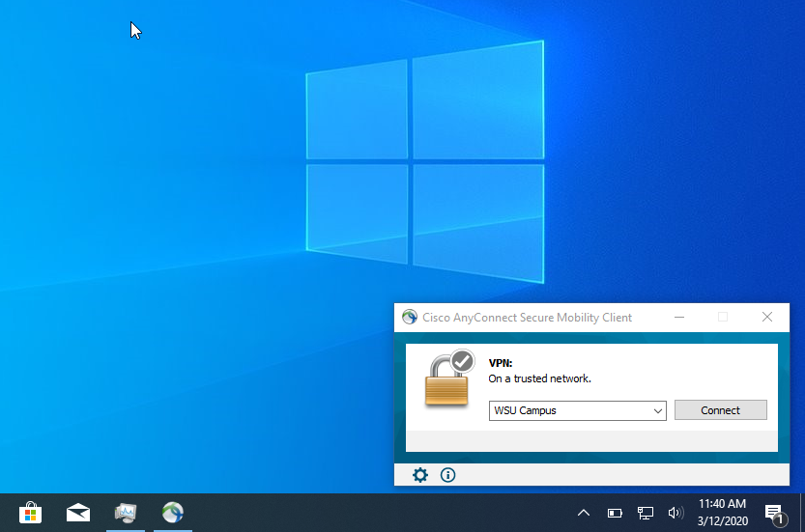
Task: Open AnyConnect settings gear icon
Action: (420, 475)
